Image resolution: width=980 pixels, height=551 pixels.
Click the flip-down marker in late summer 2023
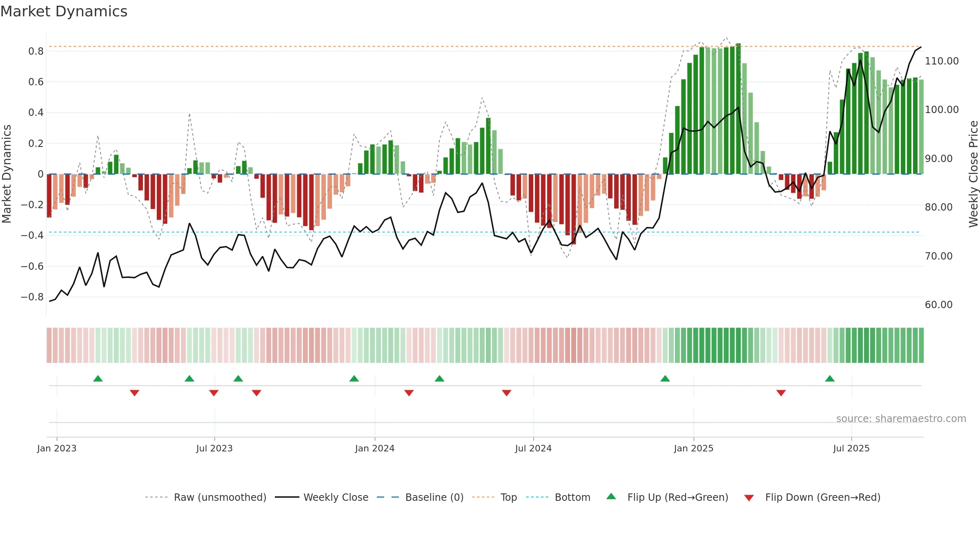[x=256, y=393]
